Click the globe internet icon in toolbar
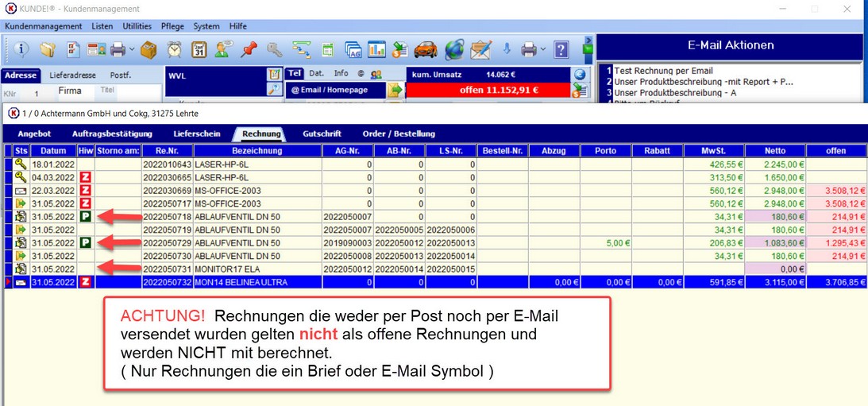 pos(453,50)
